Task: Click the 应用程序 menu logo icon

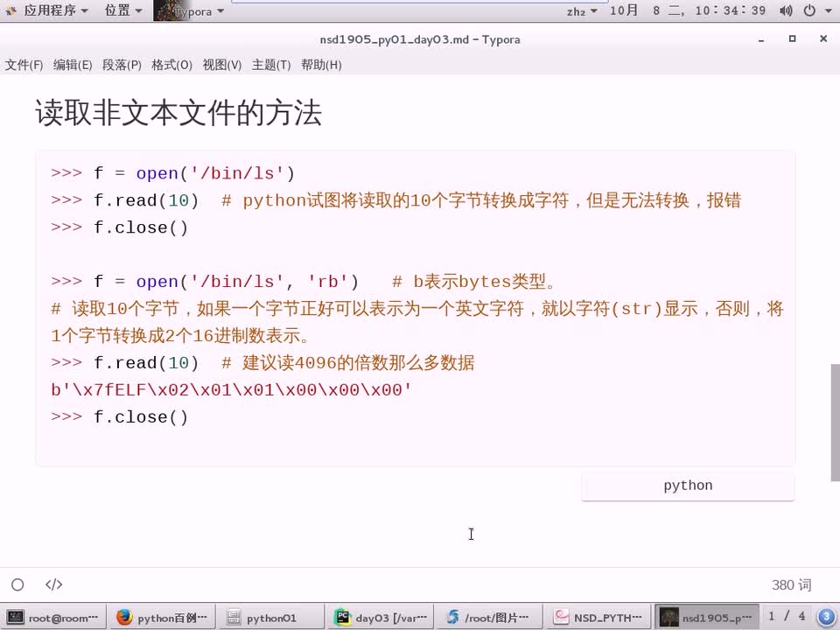Action: pos(10,10)
